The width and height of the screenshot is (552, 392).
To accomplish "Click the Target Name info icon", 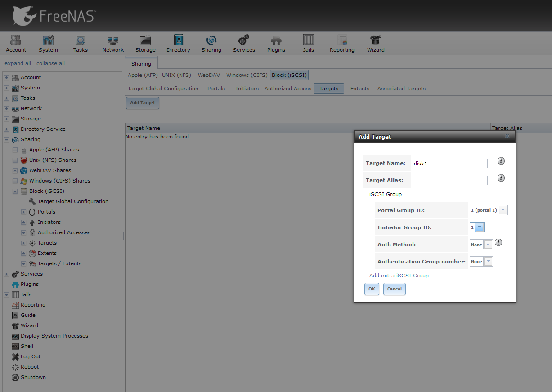I will (x=501, y=161).
